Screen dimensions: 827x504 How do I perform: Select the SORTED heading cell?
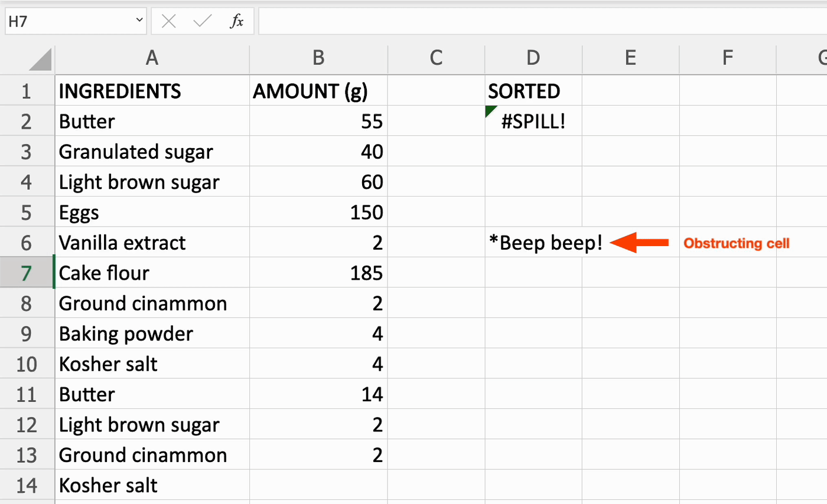coord(533,91)
